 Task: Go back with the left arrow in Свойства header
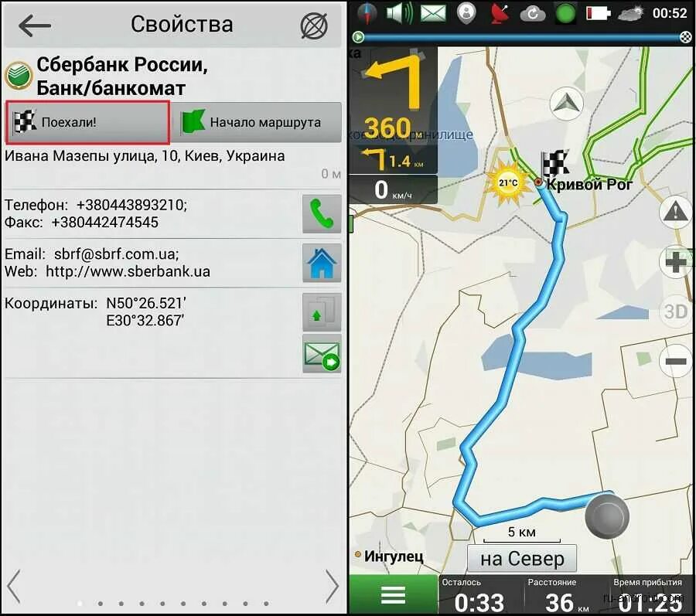pyautogui.click(x=35, y=26)
